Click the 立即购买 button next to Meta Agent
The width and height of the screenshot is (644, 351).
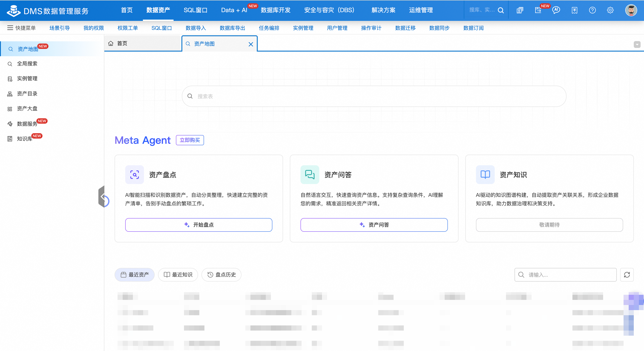pos(190,140)
